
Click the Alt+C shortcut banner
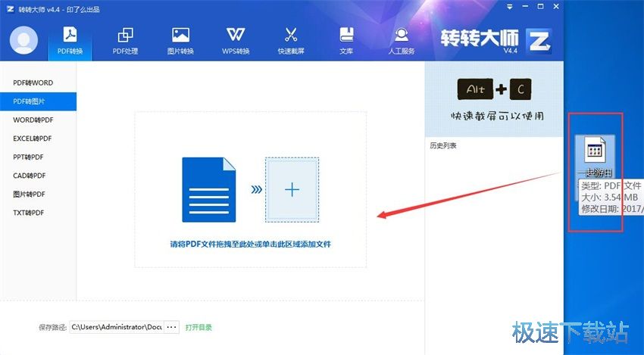(494, 99)
